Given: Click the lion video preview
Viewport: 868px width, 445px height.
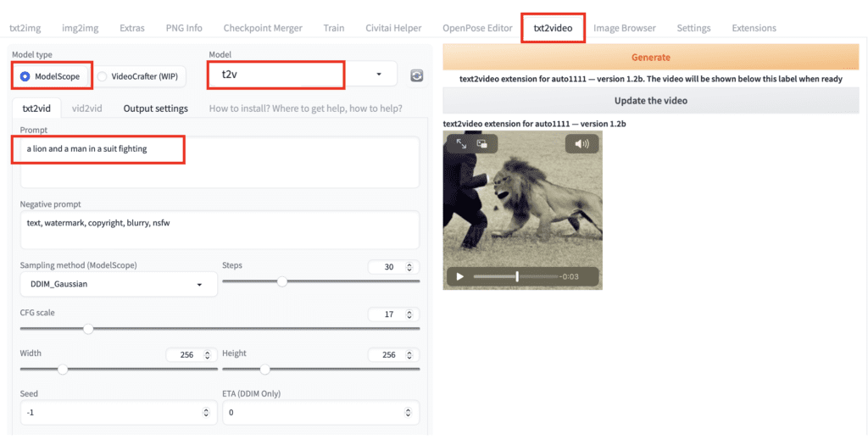Looking at the screenshot, I should pyautogui.click(x=522, y=210).
